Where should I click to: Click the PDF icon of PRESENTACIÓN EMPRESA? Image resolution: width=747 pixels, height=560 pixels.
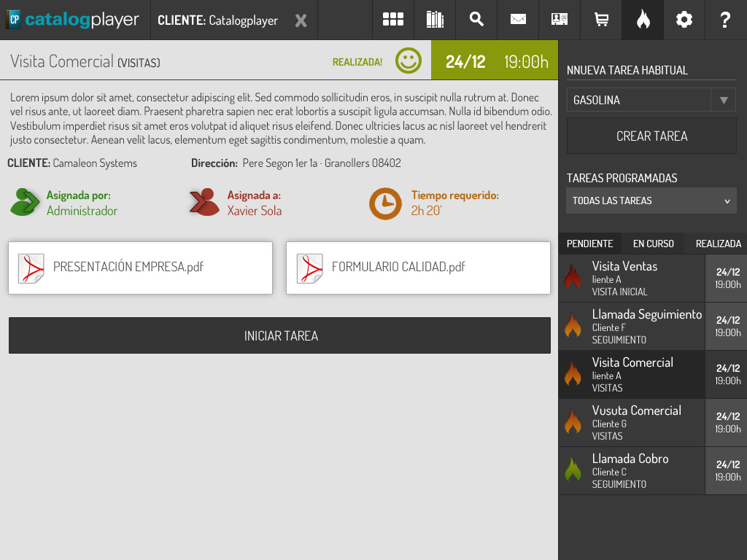pyautogui.click(x=31, y=268)
